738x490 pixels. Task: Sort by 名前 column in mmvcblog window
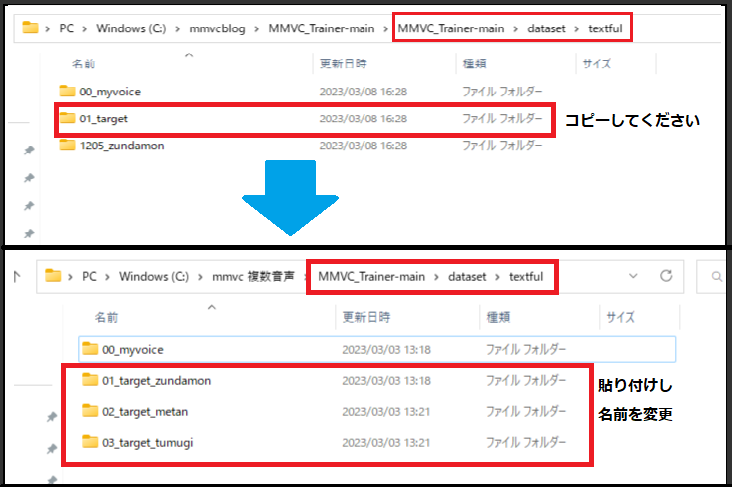pos(83,64)
